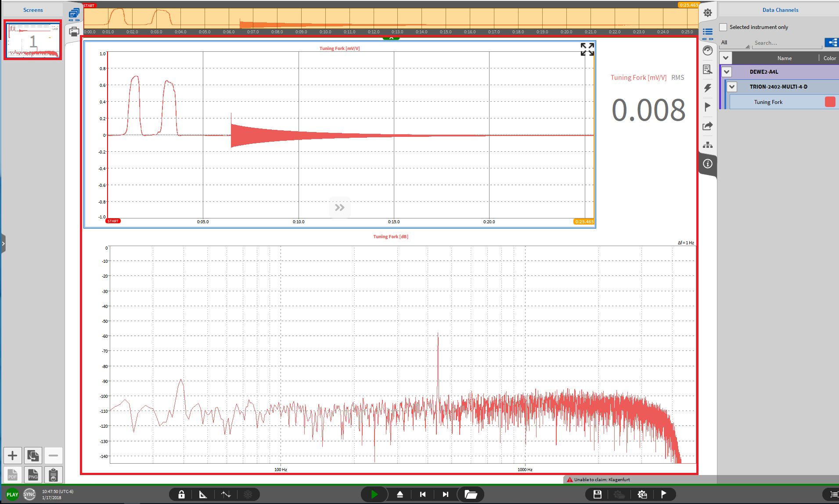Open the instruments gauge panel
The image size is (839, 504).
(x=707, y=50)
